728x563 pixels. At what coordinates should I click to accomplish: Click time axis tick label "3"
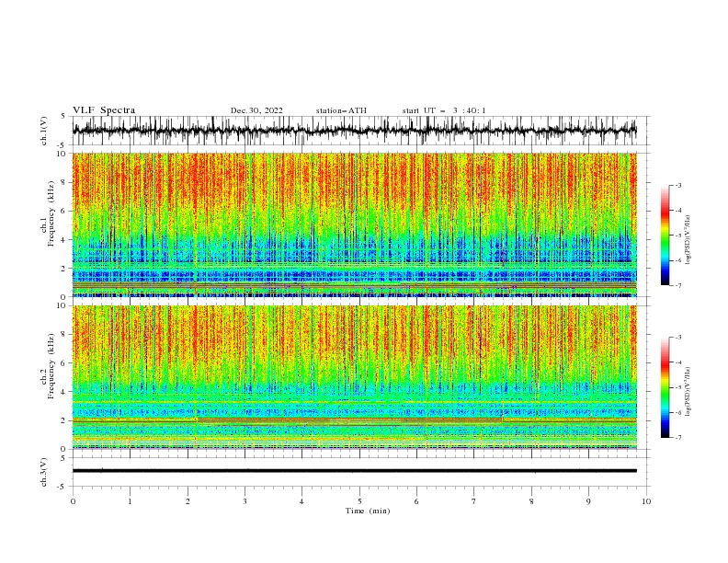point(245,501)
